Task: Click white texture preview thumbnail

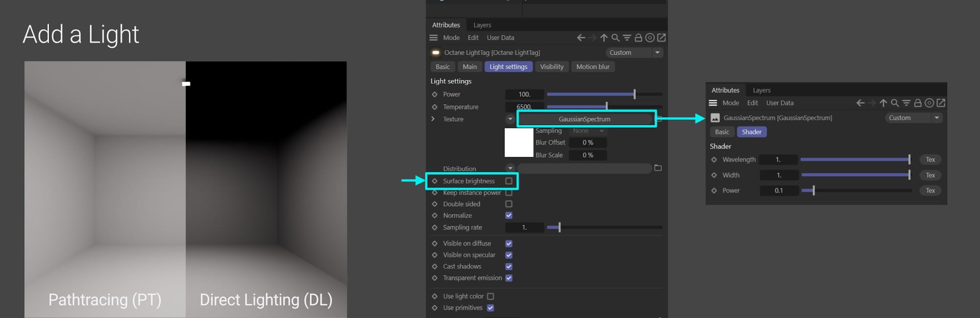Action: [x=519, y=142]
